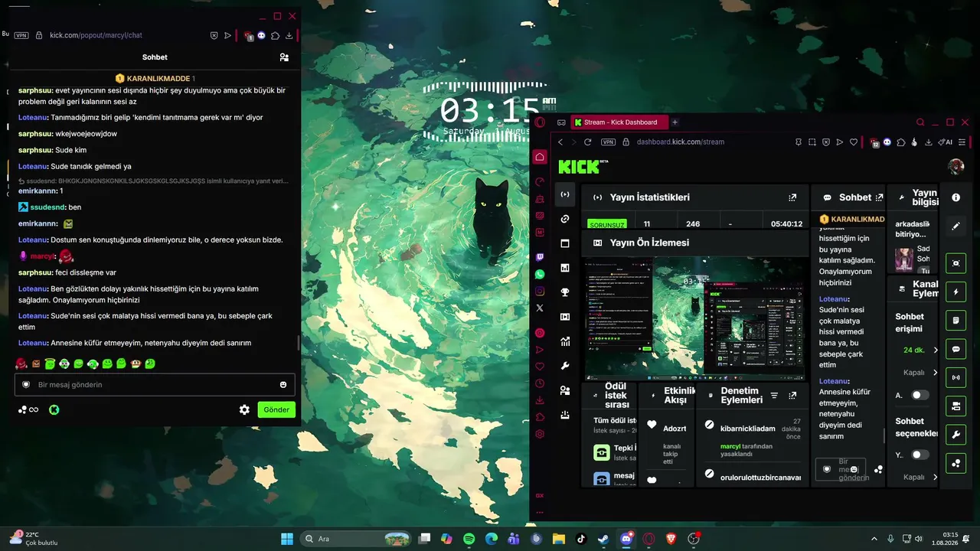Open the bar chart icon in Kick navigation
Image resolution: width=980 pixels, height=551 pixels.
click(x=565, y=268)
